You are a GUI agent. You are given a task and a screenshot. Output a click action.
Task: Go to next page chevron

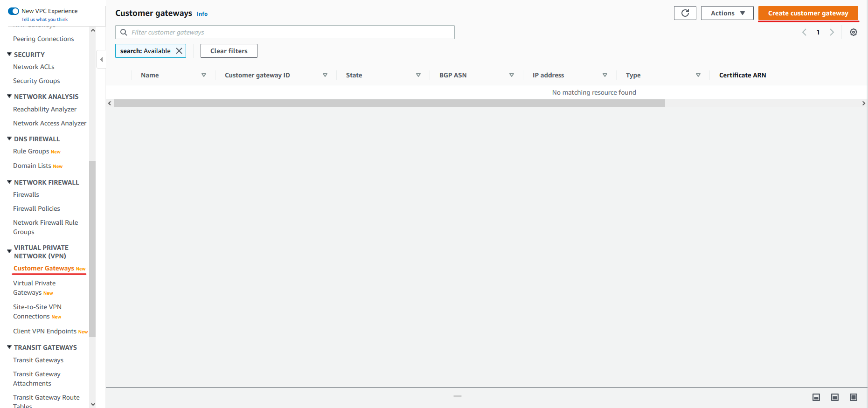click(832, 32)
